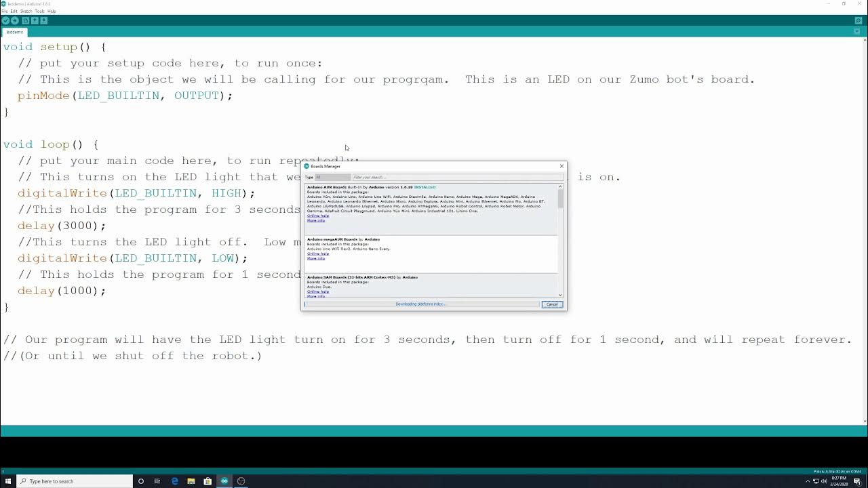Open the Serial Monitor magnifier icon
Image resolution: width=868 pixels, height=488 pixels.
pos(858,20)
